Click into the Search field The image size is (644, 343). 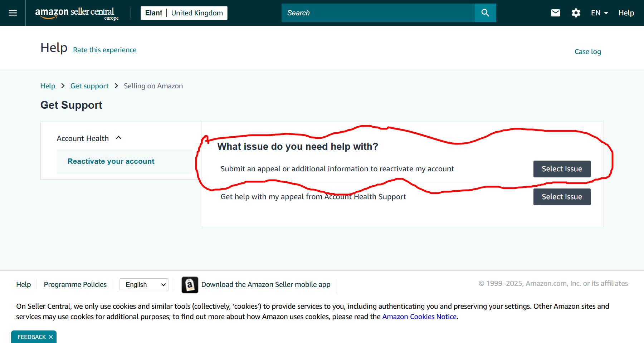[x=378, y=13]
